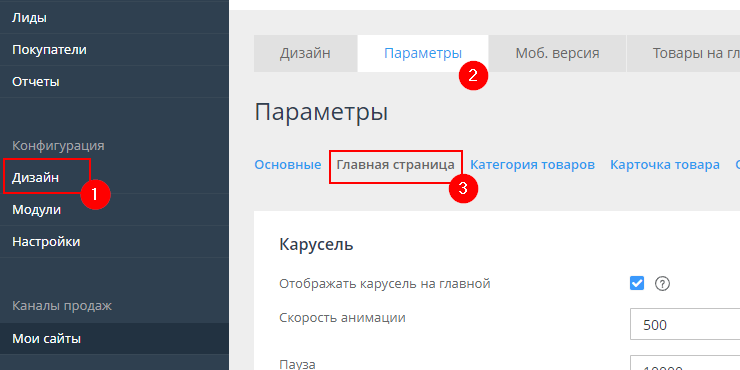Open Настройки in sidebar
Image resolution: width=740 pixels, height=370 pixels.
[x=114, y=242]
